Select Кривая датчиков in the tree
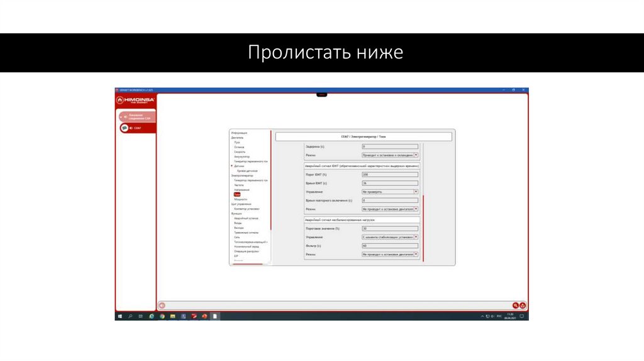 click(x=247, y=171)
